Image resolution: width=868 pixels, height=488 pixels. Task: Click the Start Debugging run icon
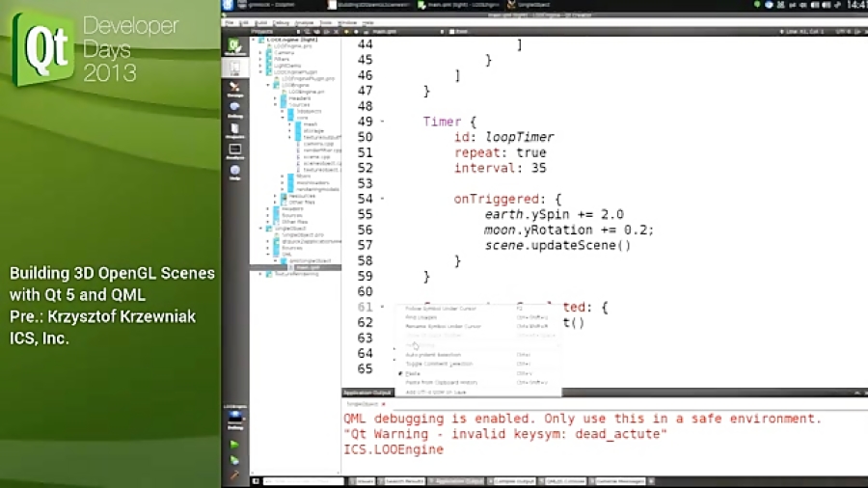[234, 460]
